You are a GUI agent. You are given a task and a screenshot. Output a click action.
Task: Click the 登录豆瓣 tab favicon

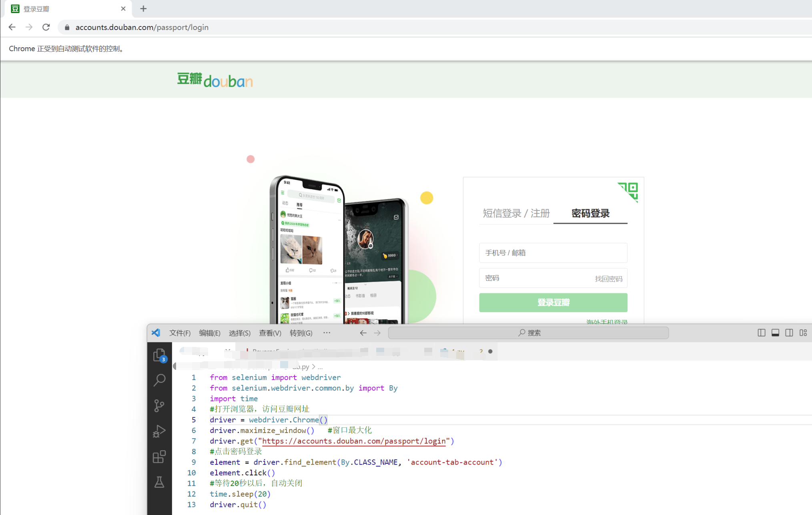coord(15,8)
